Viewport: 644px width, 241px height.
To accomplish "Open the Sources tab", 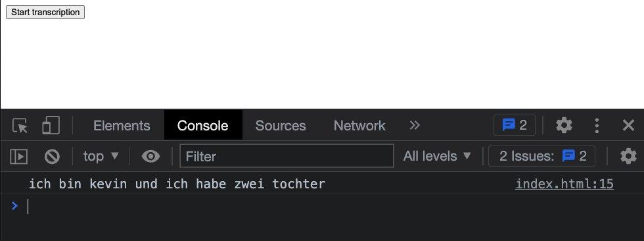I will pyautogui.click(x=281, y=125).
